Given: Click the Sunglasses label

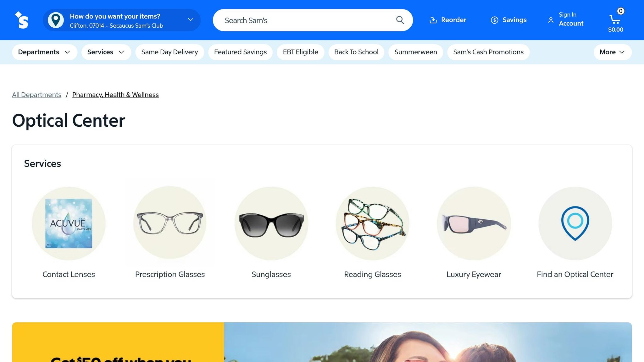Looking at the screenshot, I should coord(271,274).
